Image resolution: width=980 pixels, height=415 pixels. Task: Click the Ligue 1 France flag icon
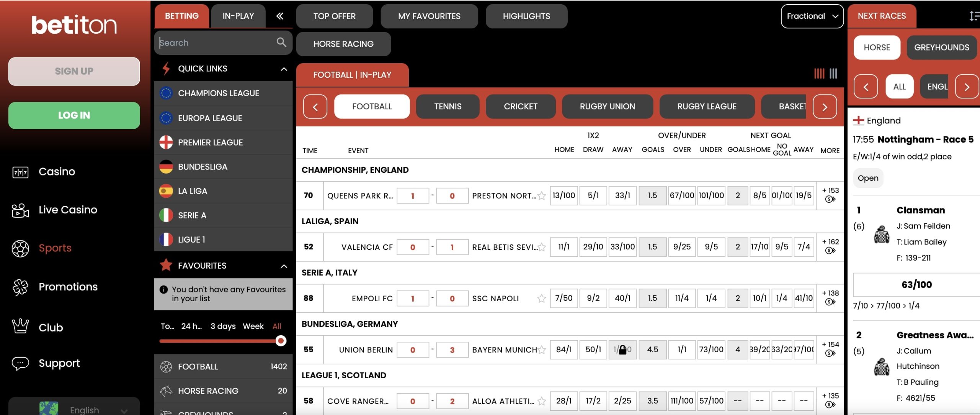[x=166, y=239]
